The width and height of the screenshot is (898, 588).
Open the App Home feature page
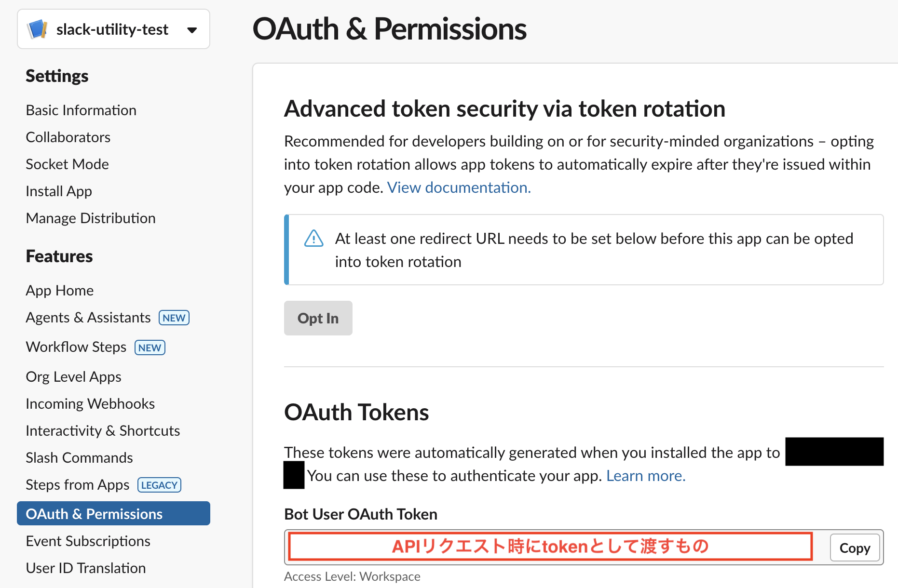[x=60, y=290]
